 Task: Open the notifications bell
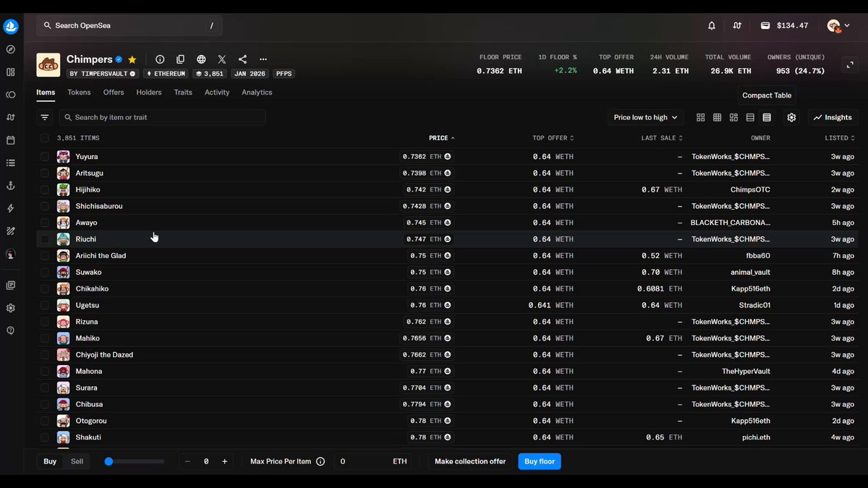712,25
